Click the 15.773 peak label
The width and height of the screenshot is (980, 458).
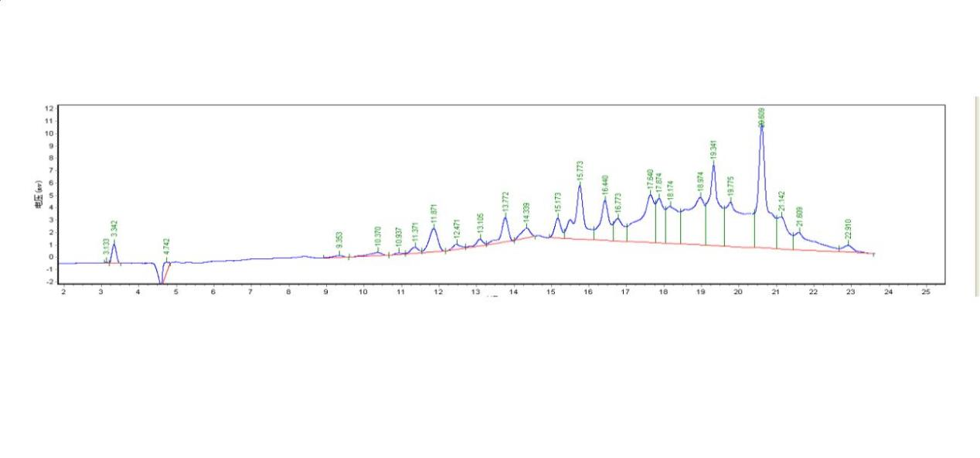point(580,171)
